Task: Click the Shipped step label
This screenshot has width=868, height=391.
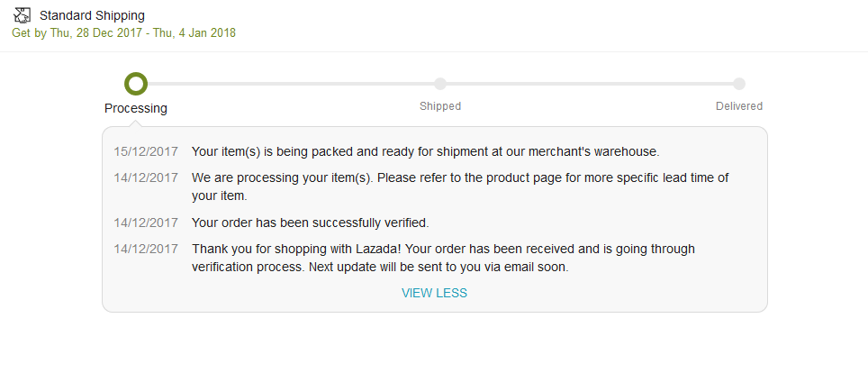Action: pos(440,106)
